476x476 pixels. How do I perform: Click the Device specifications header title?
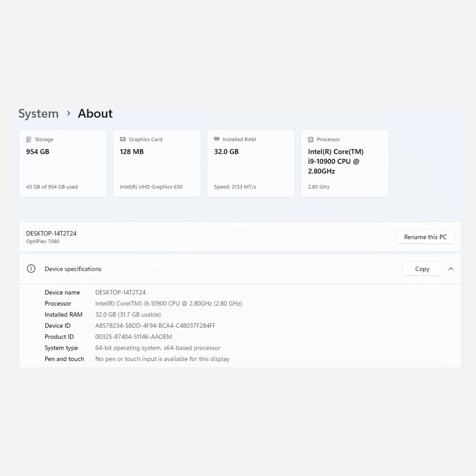click(x=73, y=269)
